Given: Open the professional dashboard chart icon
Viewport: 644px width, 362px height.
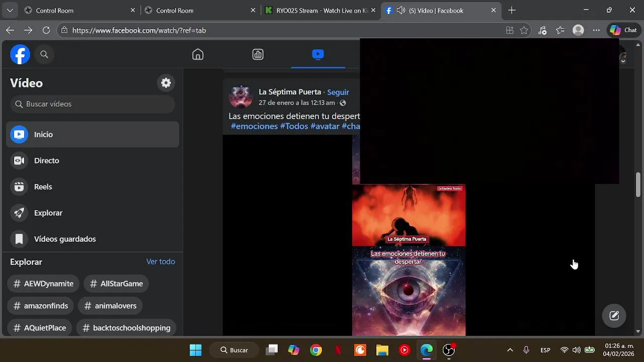Looking at the screenshot, I should [x=258, y=54].
